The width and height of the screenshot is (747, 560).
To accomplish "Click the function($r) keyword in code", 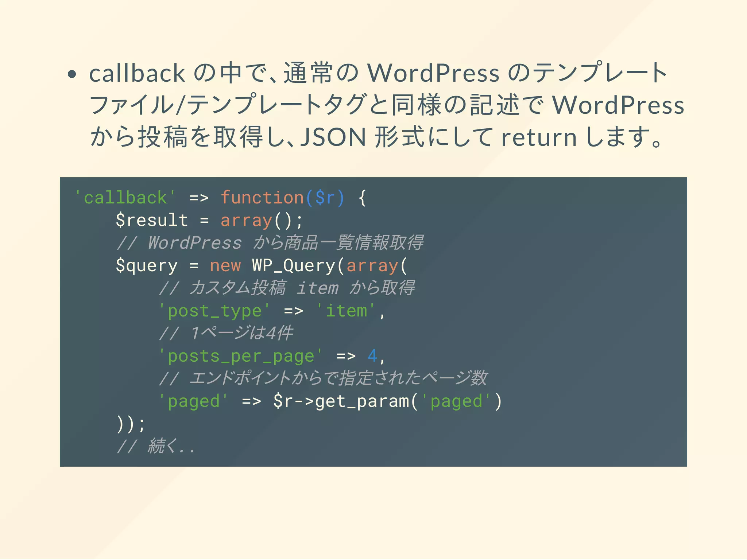I will [x=283, y=198].
